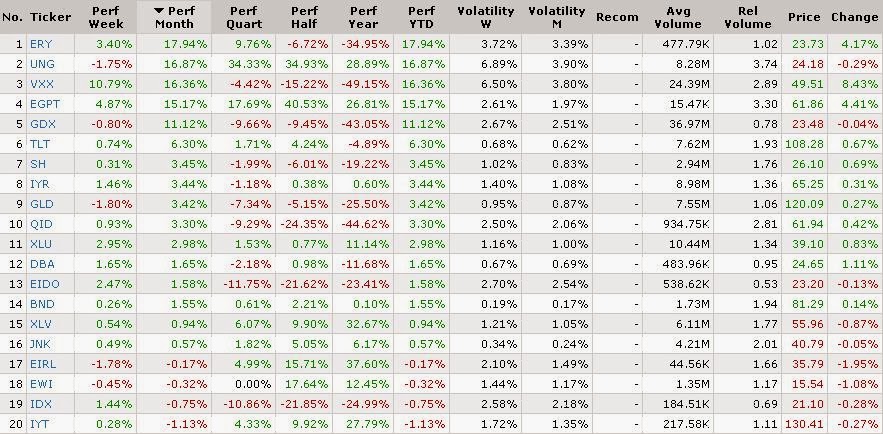Sort by Perf Quart column
The image size is (883, 434).
click(244, 17)
